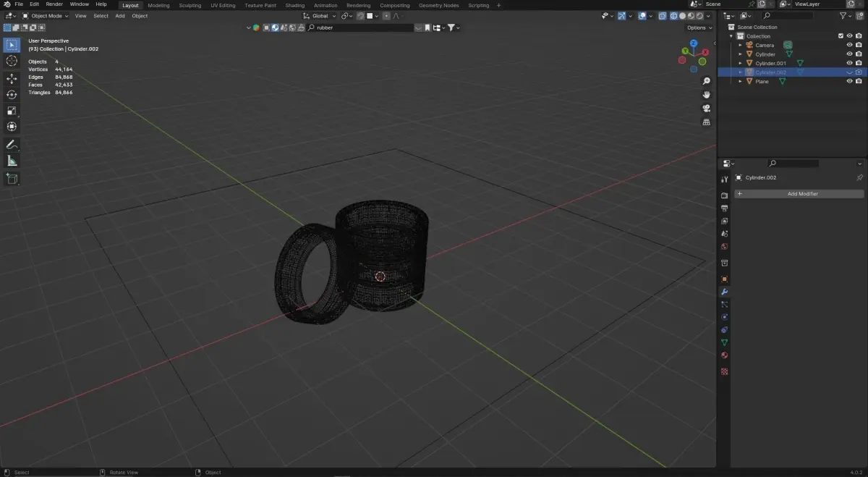
Task: Select the Transform tool
Action: pos(12,127)
